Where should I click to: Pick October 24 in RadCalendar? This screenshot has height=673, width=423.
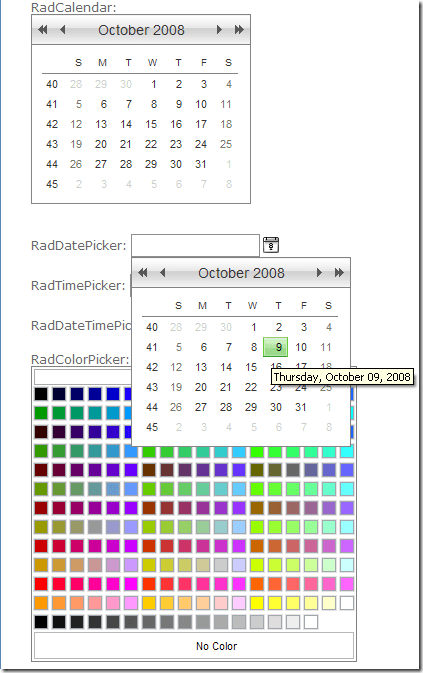[x=201, y=144]
